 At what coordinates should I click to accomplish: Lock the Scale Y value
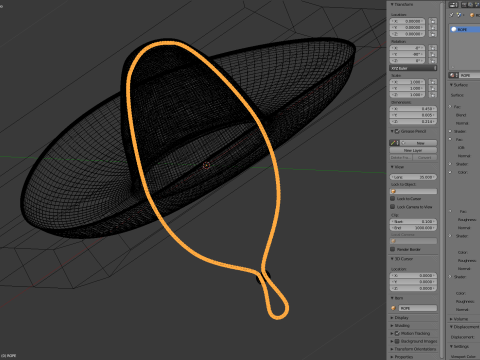pyautogui.click(x=433, y=88)
